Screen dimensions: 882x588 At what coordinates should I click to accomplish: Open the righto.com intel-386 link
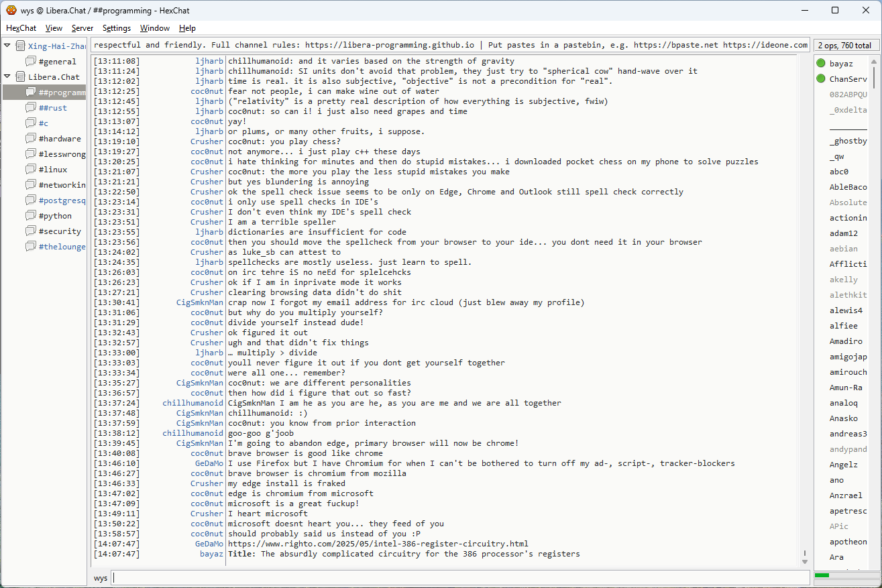378,544
